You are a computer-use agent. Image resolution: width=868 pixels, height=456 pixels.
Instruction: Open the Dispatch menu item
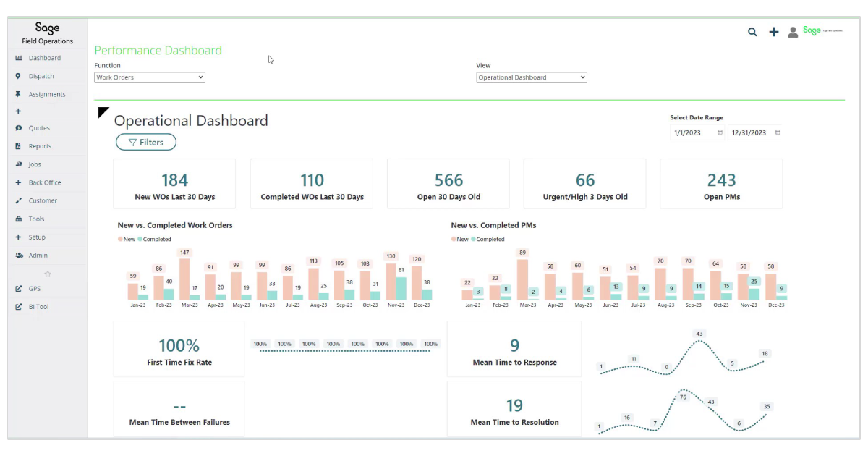41,76
